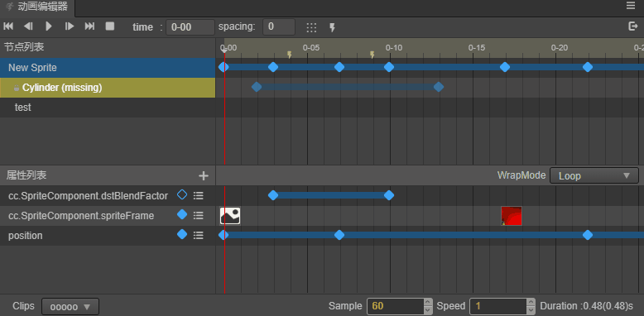Viewport: 644px width, 316px height.
Task: Toggle keyframe on spriteFrame property
Action: [x=182, y=214]
